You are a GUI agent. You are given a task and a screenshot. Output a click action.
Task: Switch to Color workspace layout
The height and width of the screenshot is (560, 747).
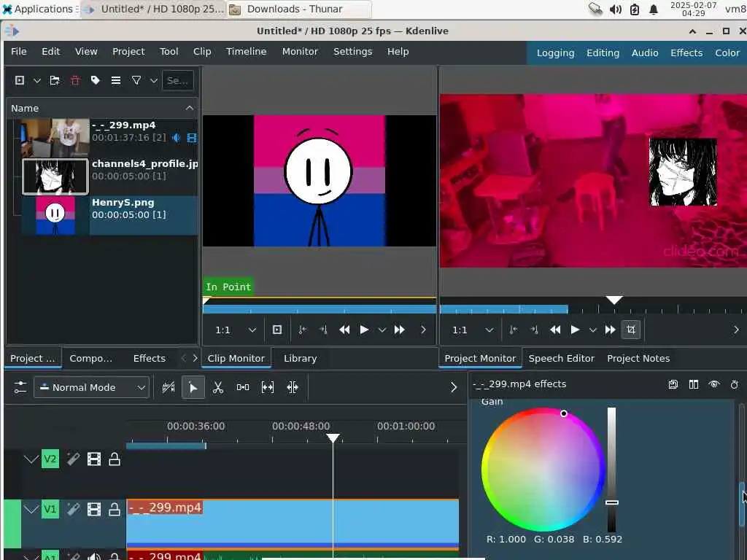pos(727,52)
